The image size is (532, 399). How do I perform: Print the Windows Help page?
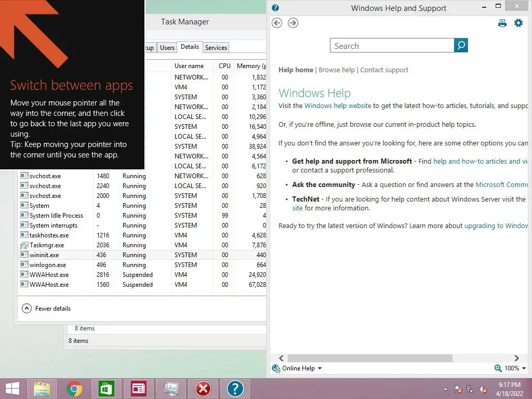coord(502,23)
